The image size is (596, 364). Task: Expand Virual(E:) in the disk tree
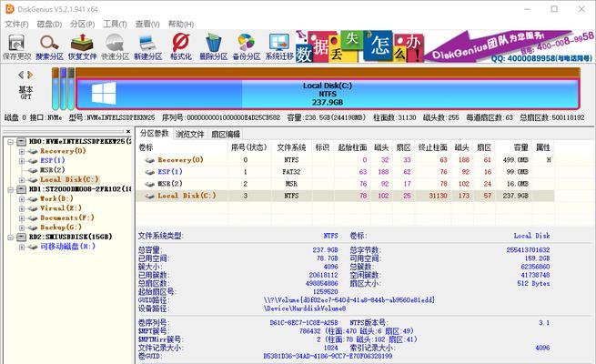[x=22, y=208]
